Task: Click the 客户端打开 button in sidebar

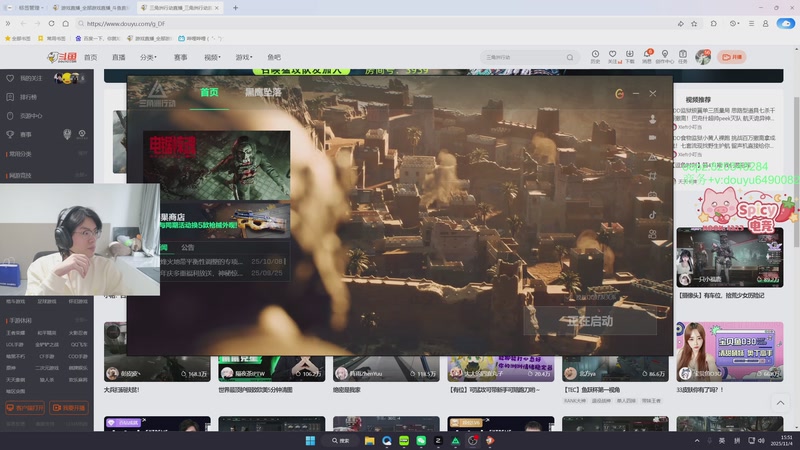Action: [x=25, y=408]
